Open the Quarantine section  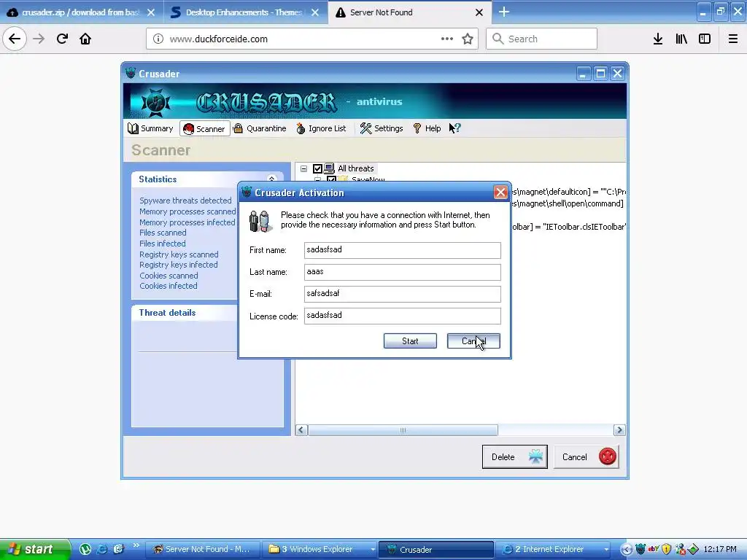click(260, 128)
